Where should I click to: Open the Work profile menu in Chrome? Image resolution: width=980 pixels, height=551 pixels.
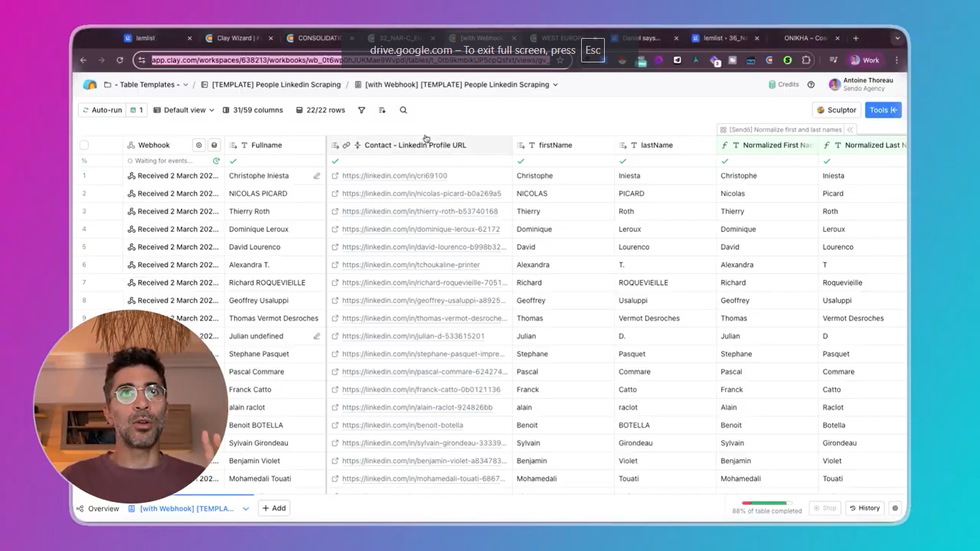865,60
